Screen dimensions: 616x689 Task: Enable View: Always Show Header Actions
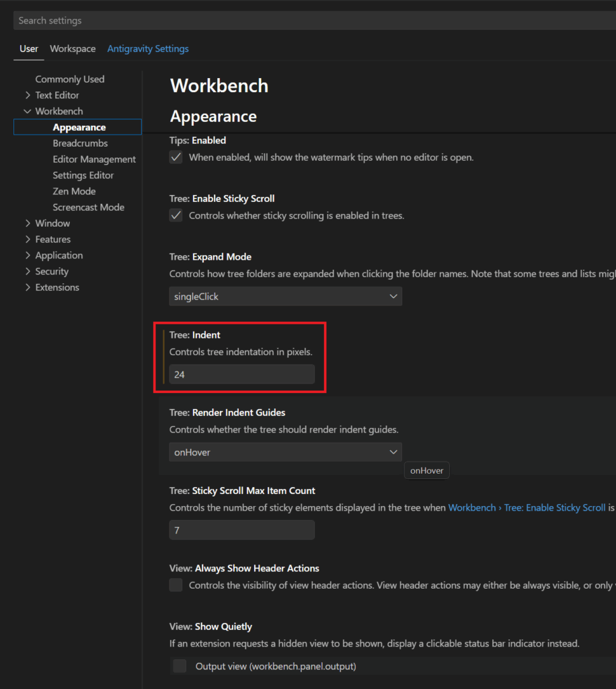176,585
